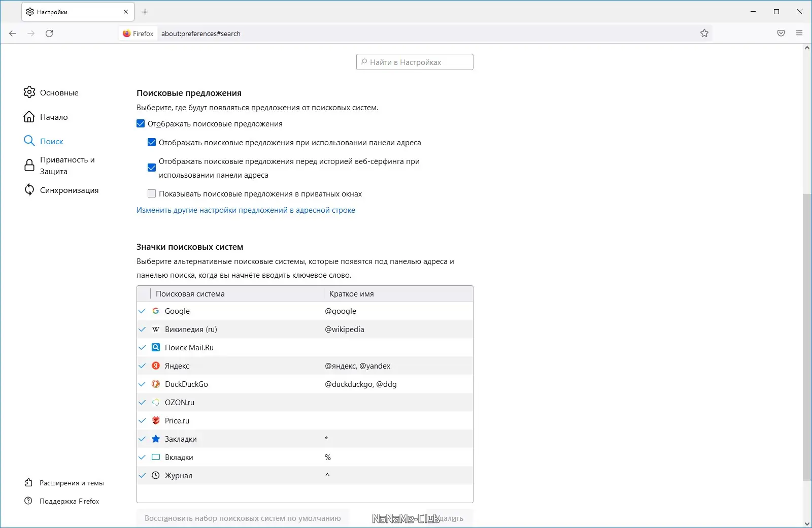Enable suggestions in private windows checkbox
This screenshot has width=812, height=528.
[152, 194]
